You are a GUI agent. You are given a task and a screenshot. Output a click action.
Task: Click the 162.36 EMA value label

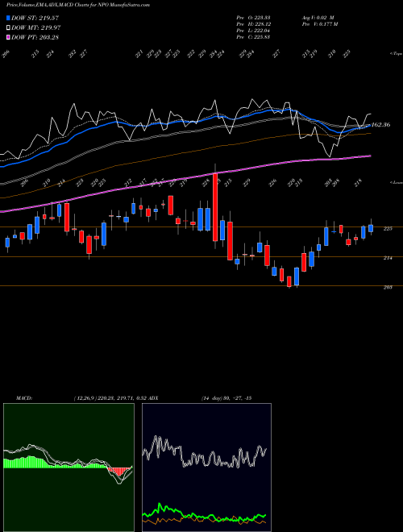coord(380,125)
